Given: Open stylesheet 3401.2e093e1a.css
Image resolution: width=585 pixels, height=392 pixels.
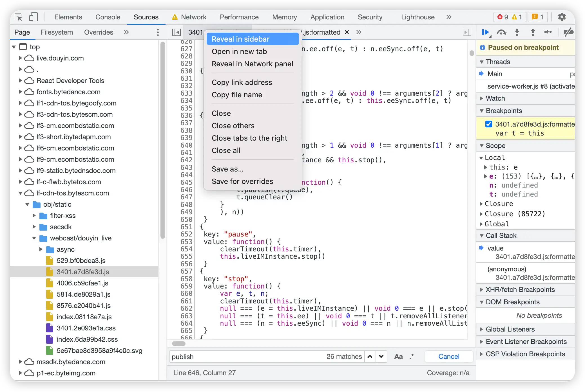Looking at the screenshot, I should (86, 328).
